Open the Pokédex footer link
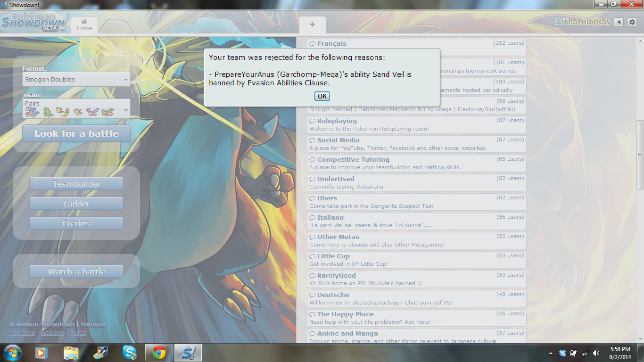Screen dimensions: 644x362 pyautogui.click(x=22, y=332)
